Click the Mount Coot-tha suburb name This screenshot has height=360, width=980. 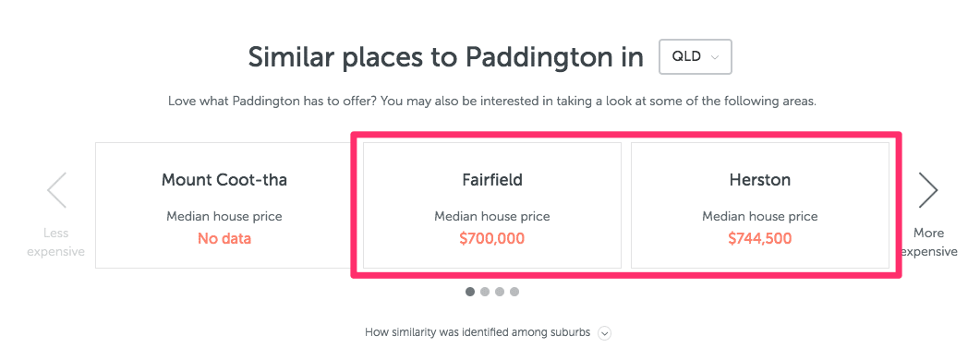tap(224, 181)
